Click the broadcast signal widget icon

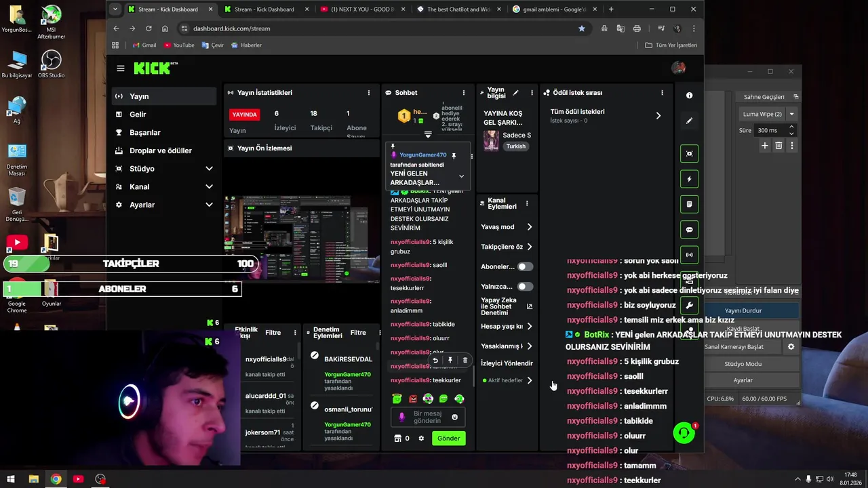689,255
